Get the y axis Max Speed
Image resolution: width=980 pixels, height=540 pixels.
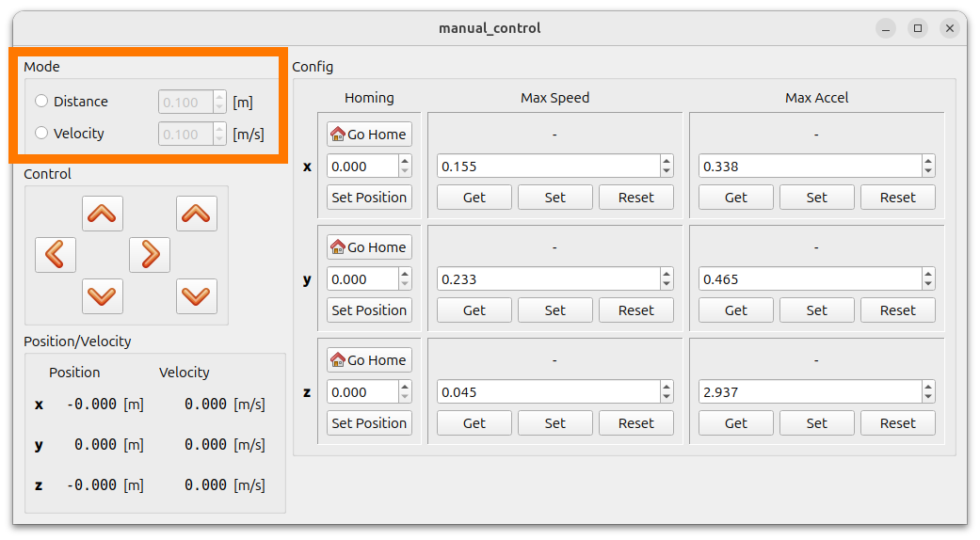tap(474, 310)
